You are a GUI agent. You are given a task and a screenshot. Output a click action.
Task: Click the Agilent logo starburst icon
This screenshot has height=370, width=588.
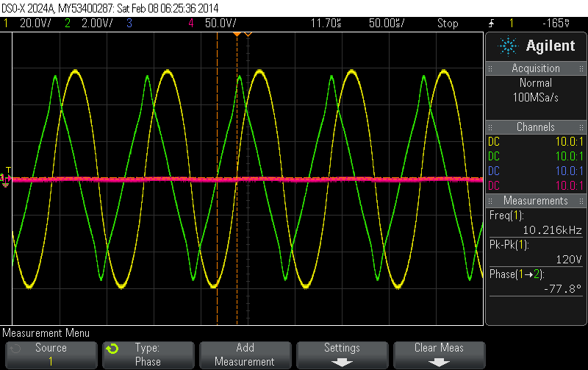(x=508, y=46)
